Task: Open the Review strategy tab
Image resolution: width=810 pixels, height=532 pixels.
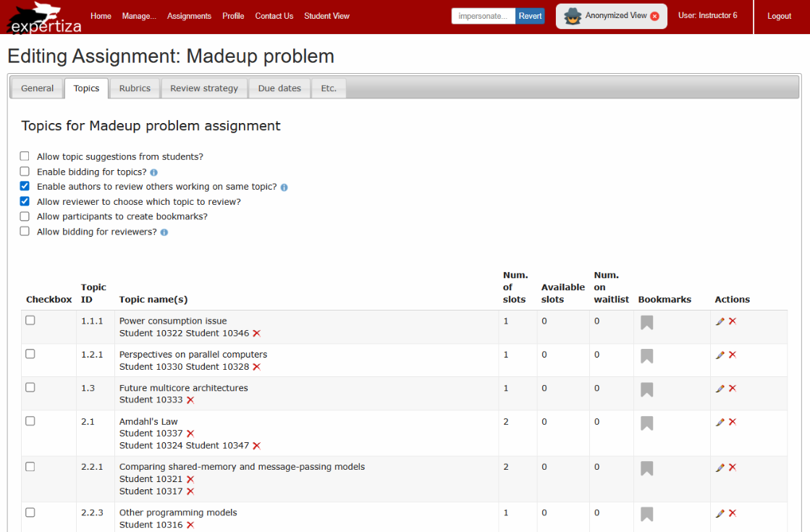Action: pyautogui.click(x=204, y=88)
